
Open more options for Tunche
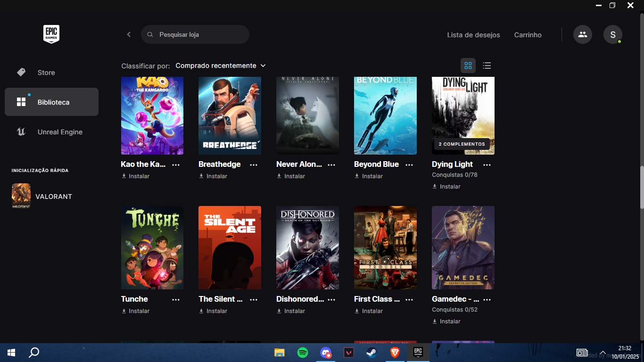176,299
